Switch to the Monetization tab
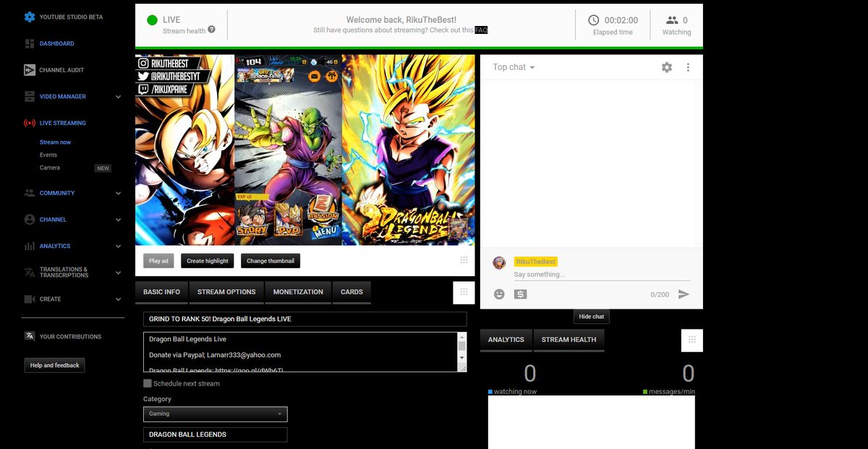The height and width of the screenshot is (449, 868). [298, 292]
